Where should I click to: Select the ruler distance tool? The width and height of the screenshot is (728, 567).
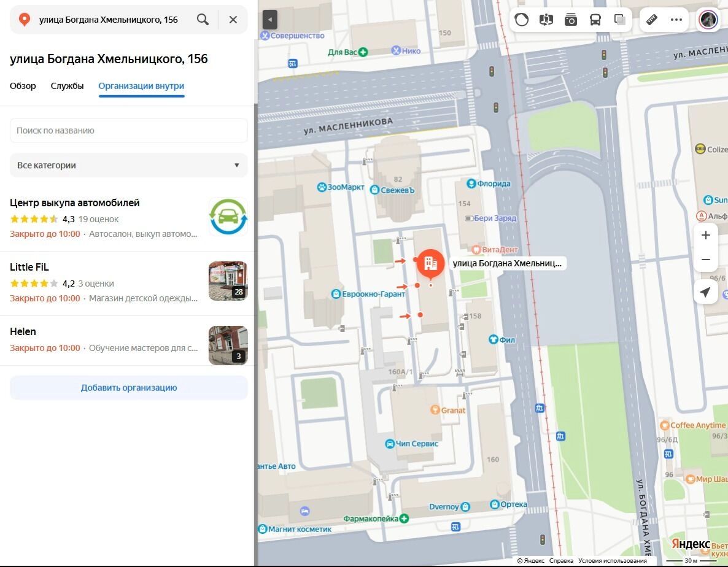[652, 20]
